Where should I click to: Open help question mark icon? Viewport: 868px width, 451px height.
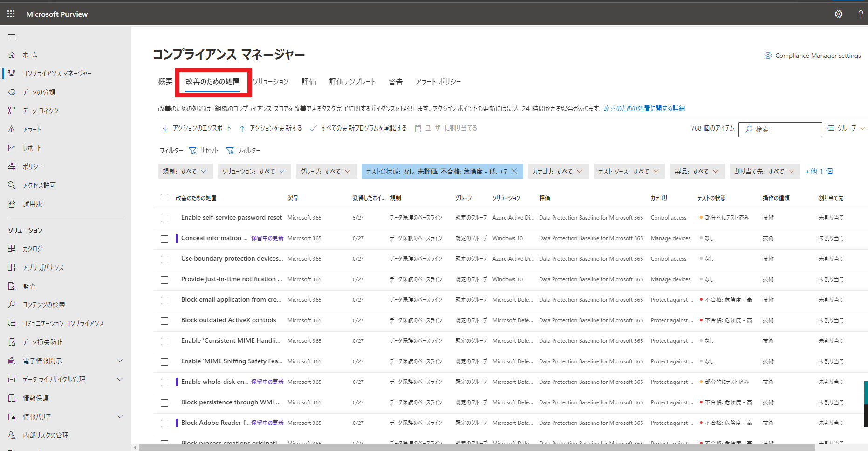pos(861,14)
